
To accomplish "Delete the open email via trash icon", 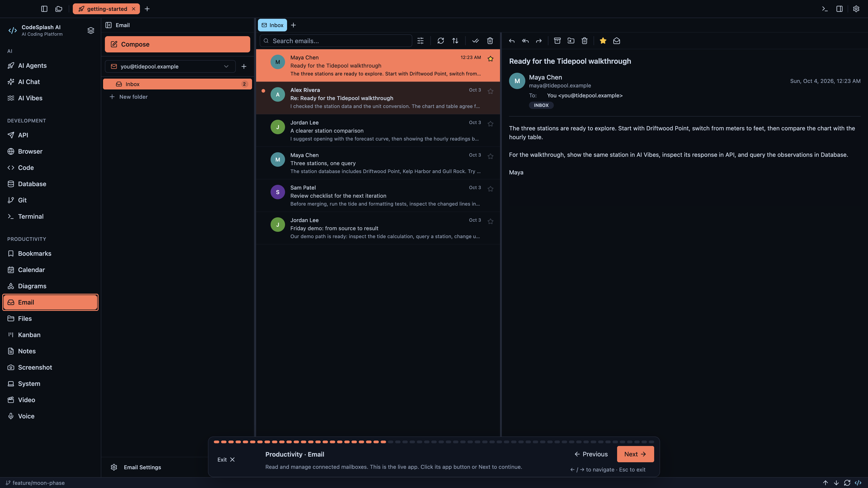I will pyautogui.click(x=584, y=41).
